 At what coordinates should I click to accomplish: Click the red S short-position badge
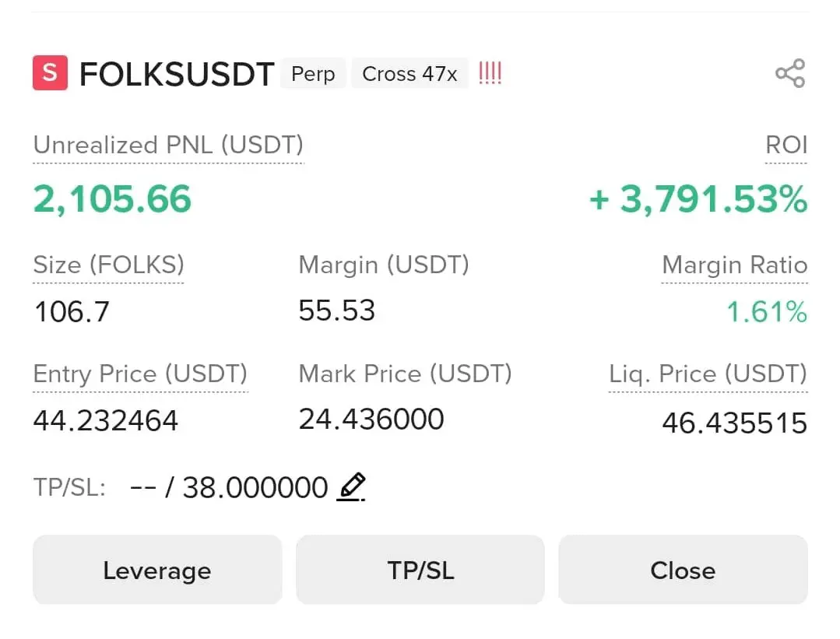(50, 73)
